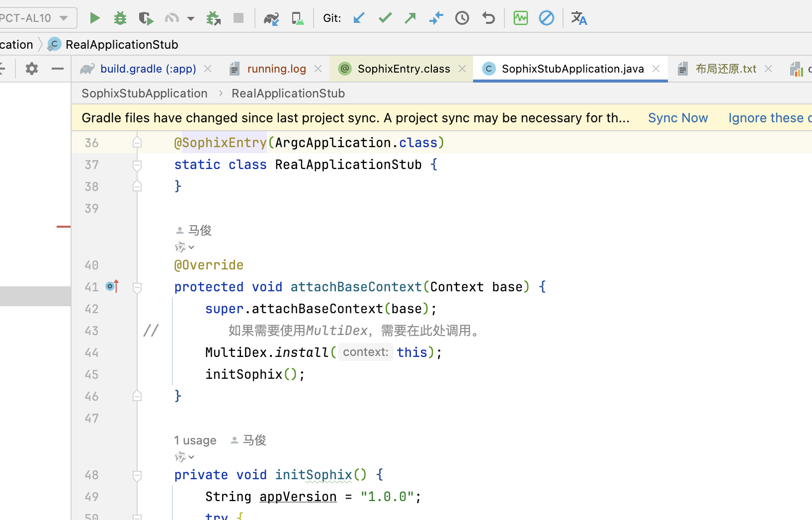This screenshot has height=520, width=812.
Task: Close the SophixStubApplication.java tab
Action: tap(656, 69)
